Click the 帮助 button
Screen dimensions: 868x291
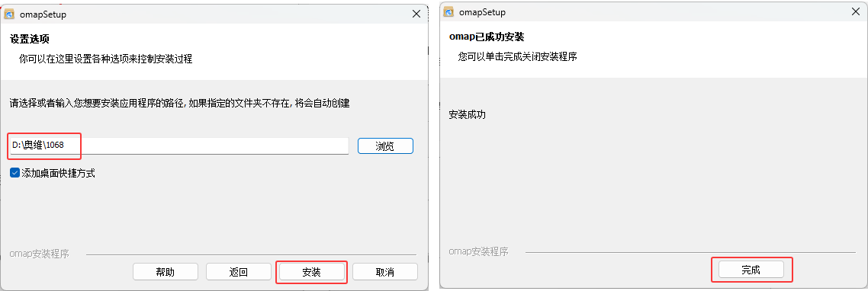166,272
